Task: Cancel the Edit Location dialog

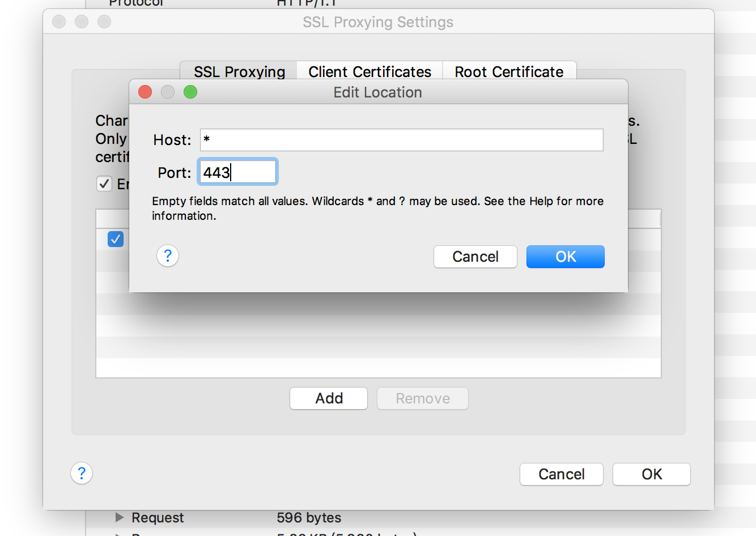Action: [475, 257]
